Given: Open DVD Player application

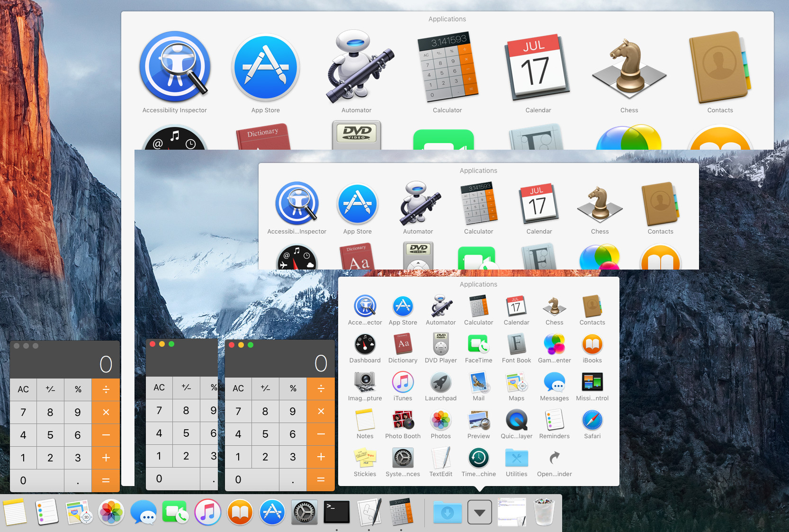Looking at the screenshot, I should (440, 344).
